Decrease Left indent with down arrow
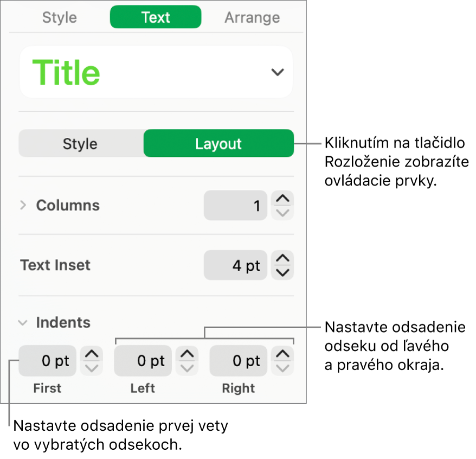Viewport: 476px width, 459px height. (x=187, y=368)
